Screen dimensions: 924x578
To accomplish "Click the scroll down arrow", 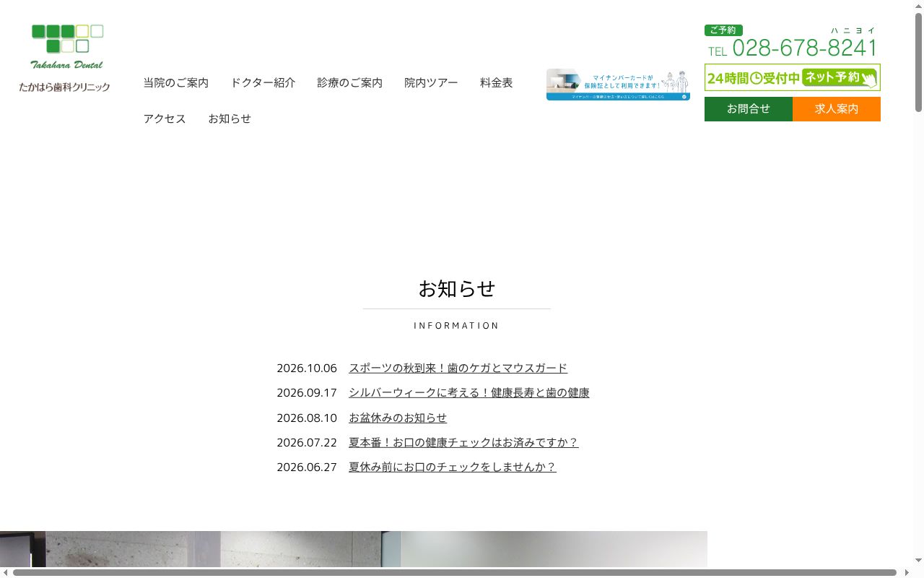I will (x=918, y=561).
